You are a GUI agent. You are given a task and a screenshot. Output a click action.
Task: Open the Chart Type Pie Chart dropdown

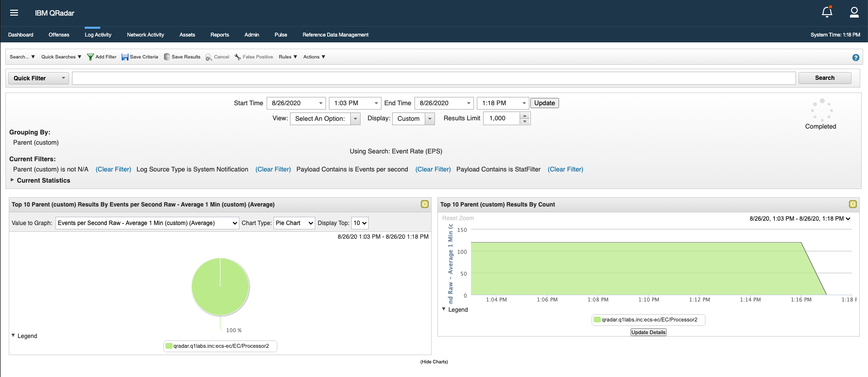(294, 223)
